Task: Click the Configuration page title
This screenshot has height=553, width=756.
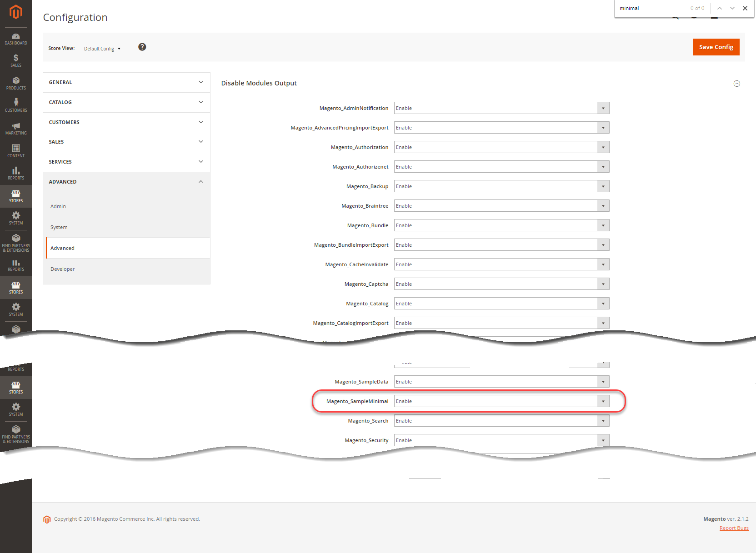Action: [75, 17]
